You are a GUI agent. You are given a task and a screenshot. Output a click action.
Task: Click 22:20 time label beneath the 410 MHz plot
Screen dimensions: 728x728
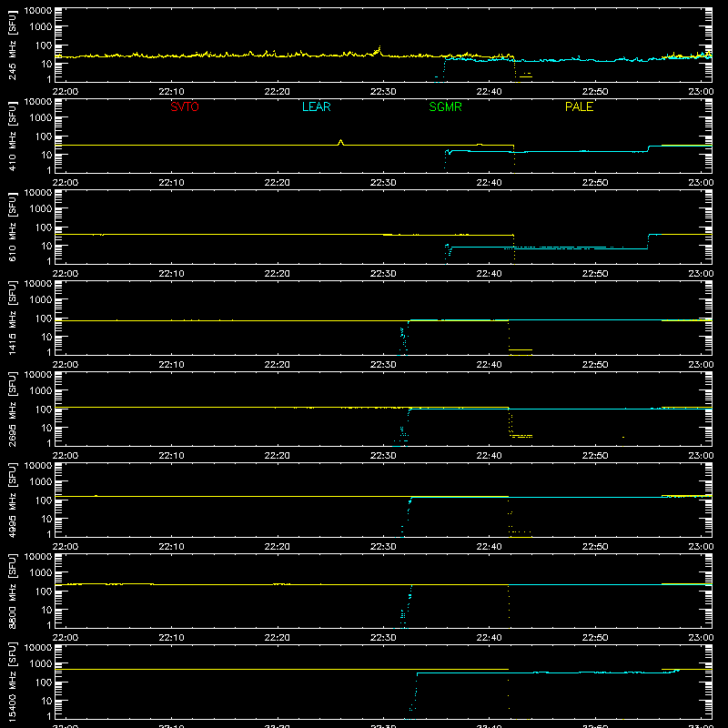278,183
